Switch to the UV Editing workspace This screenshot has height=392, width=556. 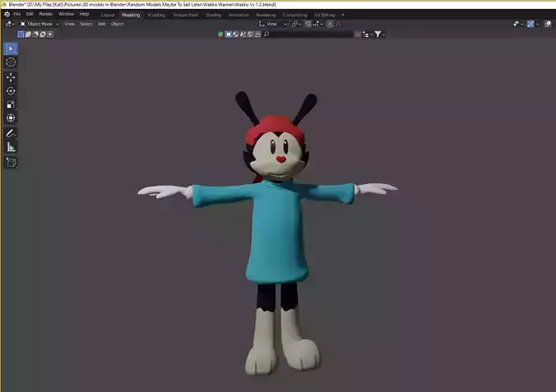point(325,15)
